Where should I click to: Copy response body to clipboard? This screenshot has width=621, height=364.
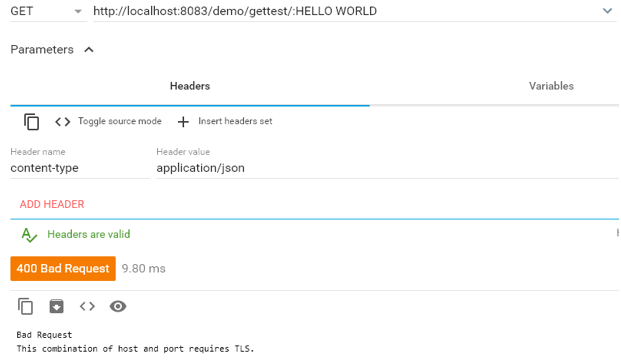(25, 306)
